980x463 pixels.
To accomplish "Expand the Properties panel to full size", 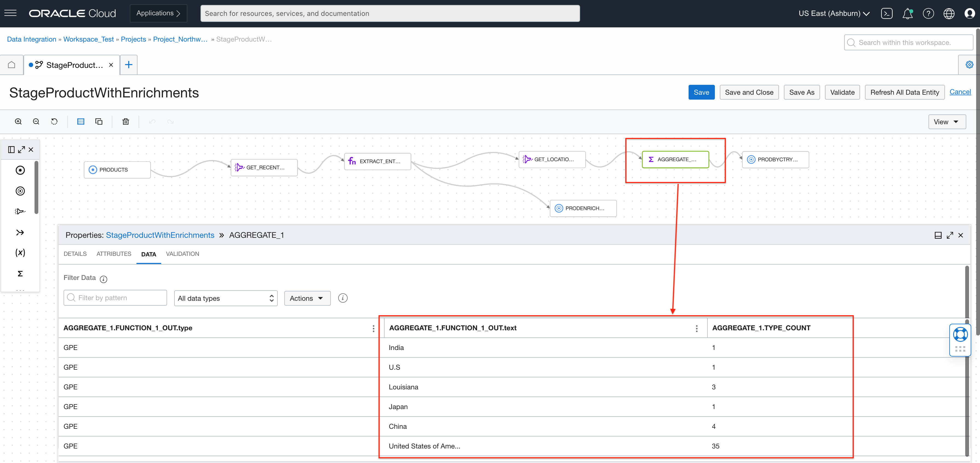I will [950, 235].
